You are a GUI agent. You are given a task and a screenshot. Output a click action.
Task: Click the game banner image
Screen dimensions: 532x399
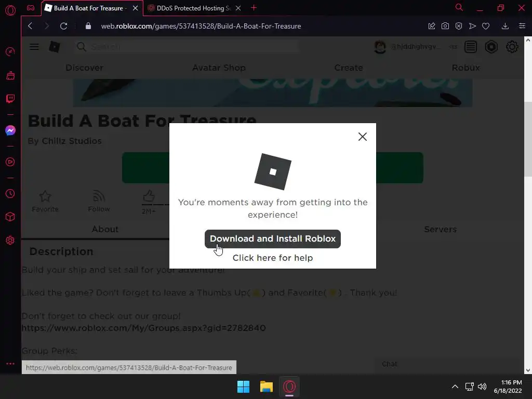click(x=272, y=93)
